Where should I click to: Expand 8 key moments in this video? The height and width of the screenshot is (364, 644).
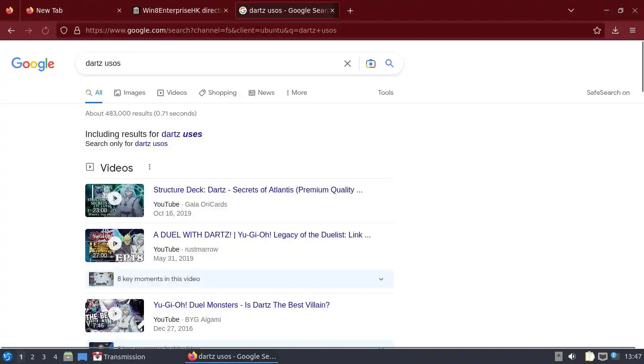239,279
